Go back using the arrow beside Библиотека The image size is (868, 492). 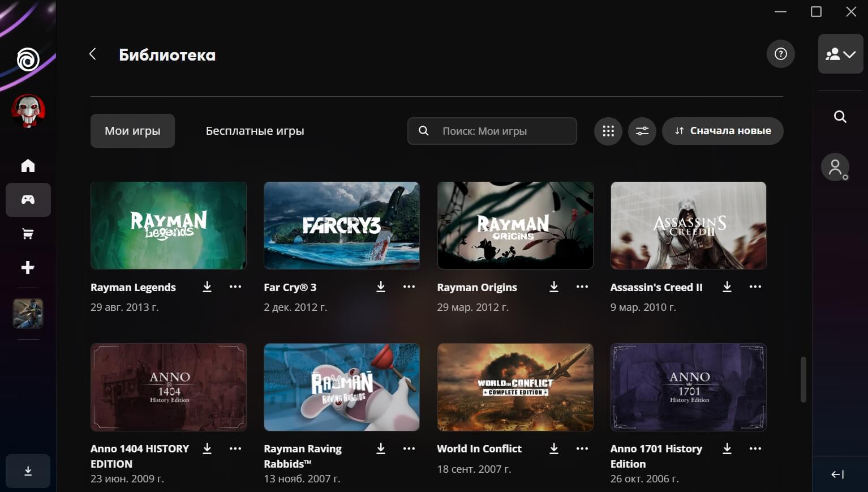point(93,54)
